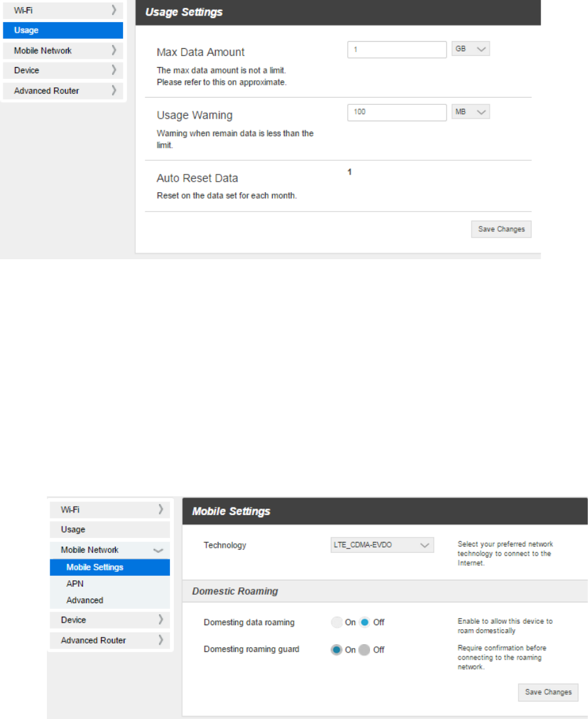Open the Technology LTE_CDMA-EVDO dropdown
588x719 pixels.
pyautogui.click(x=382, y=545)
